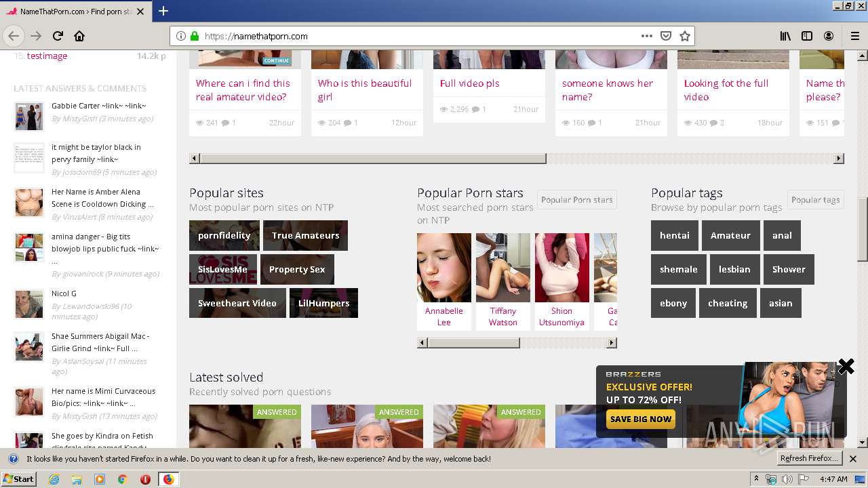Open the True Amateurs site tile

click(305, 235)
